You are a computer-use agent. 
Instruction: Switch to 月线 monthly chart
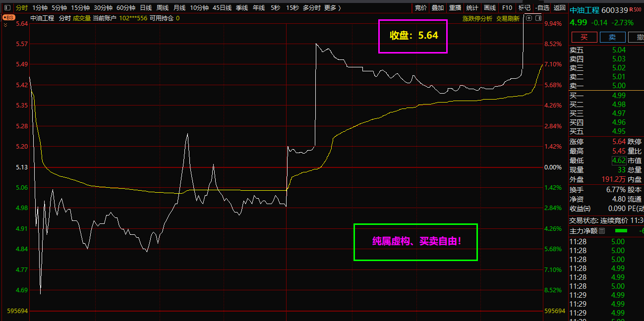179,8
